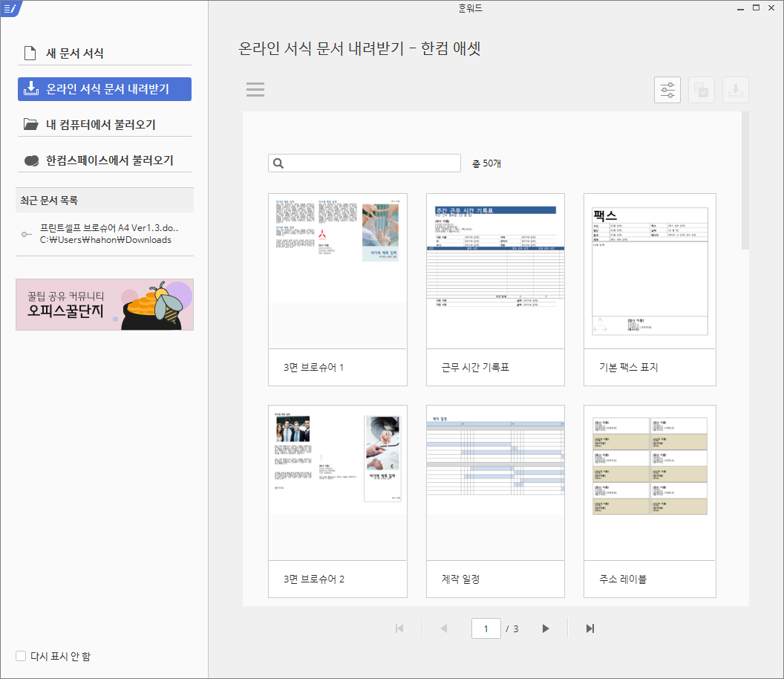
Task: Go to previous page of templates
Action: tap(443, 628)
